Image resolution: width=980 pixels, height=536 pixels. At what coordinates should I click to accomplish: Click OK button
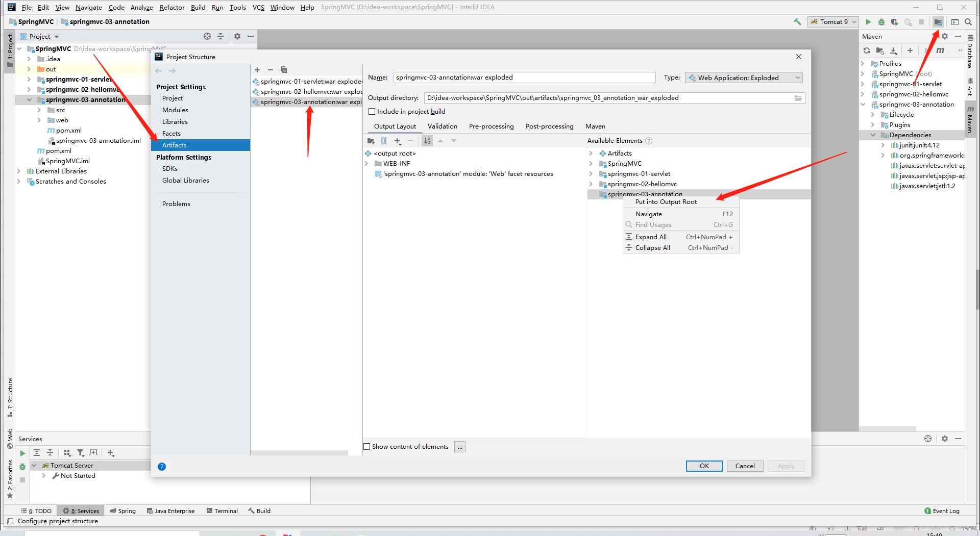coord(704,466)
